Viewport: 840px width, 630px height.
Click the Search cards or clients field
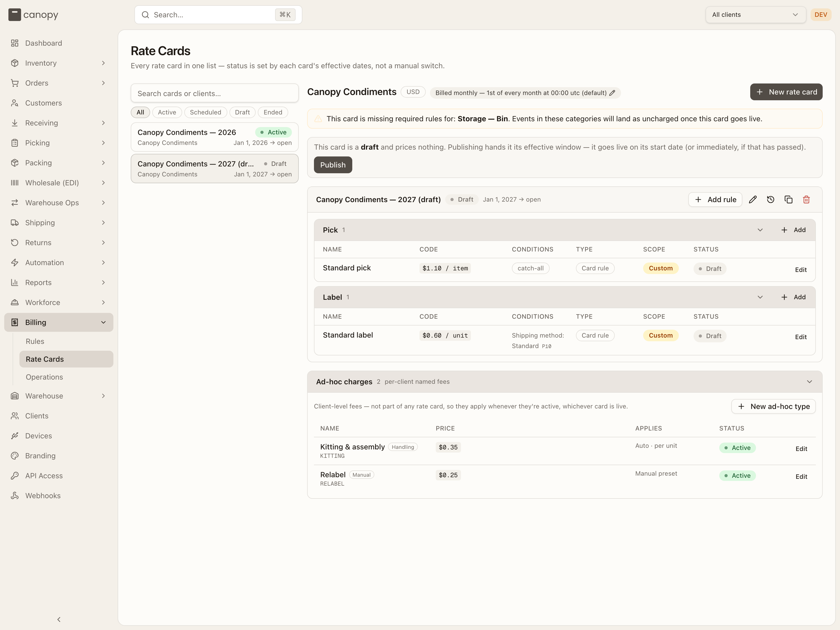tap(214, 93)
